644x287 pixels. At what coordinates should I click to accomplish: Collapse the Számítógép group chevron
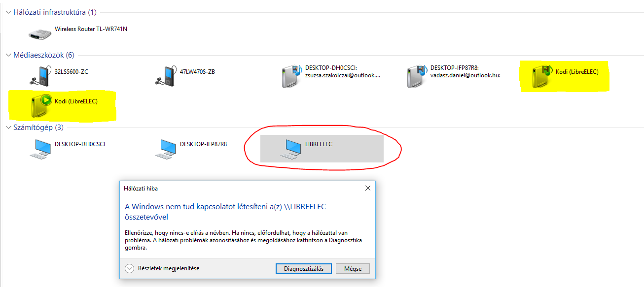[7, 128]
